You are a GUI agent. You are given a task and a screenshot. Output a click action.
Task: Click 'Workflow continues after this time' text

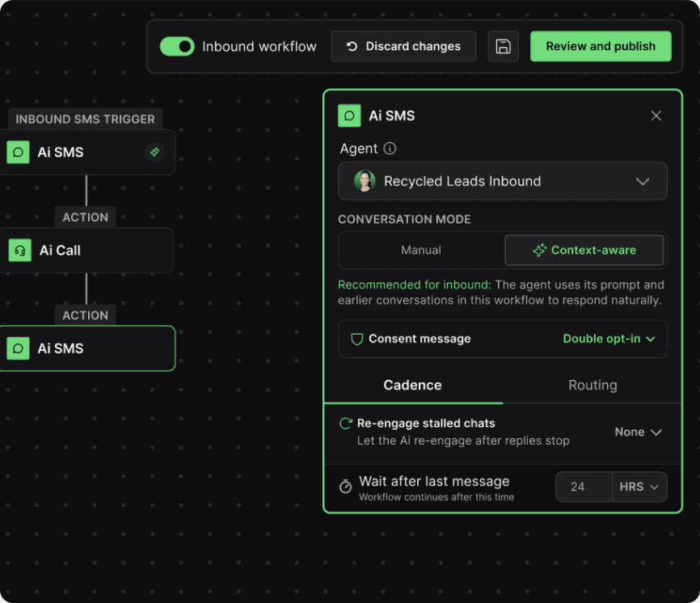tap(436, 497)
